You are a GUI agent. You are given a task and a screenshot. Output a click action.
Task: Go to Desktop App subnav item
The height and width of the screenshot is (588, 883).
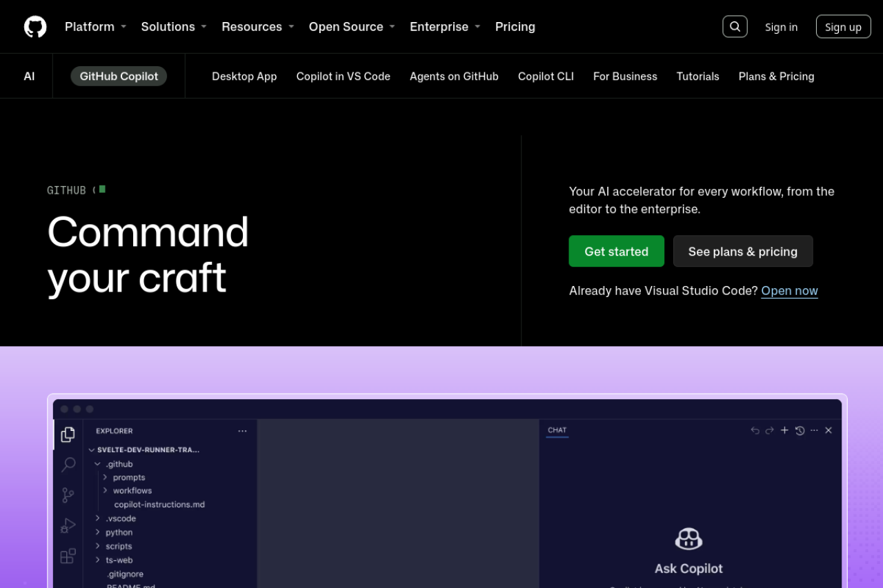point(244,76)
